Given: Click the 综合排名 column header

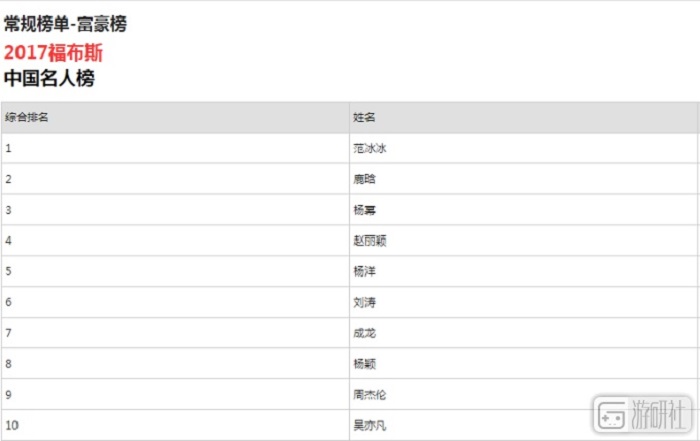Looking at the screenshot, I should (27, 117).
